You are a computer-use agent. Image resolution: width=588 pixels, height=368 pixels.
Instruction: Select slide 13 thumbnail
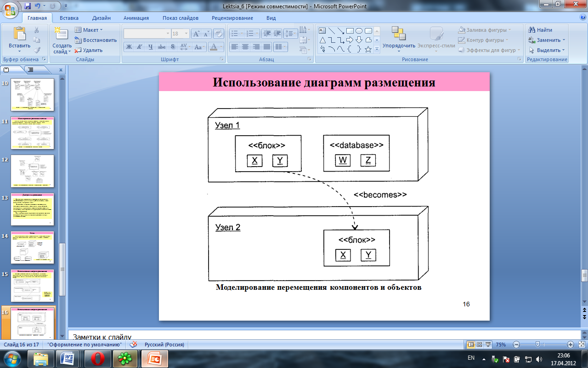[32, 209]
